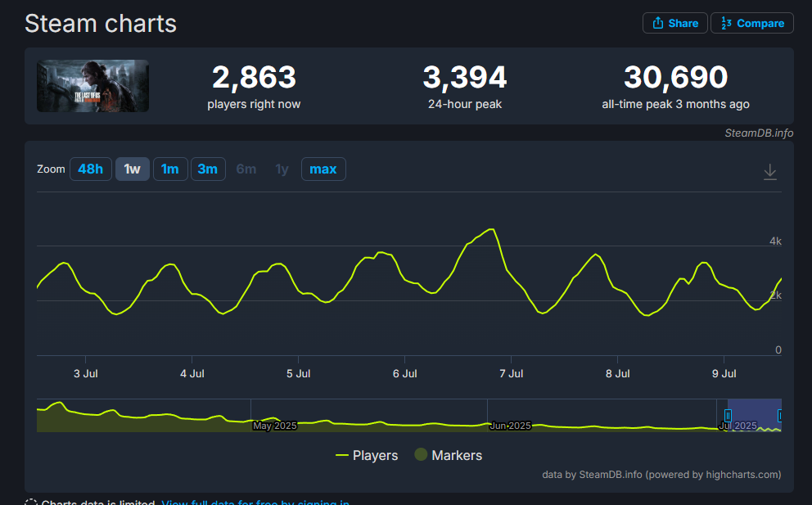Choose the 1y zoom option
The height and width of the screenshot is (505, 812).
[282, 169]
